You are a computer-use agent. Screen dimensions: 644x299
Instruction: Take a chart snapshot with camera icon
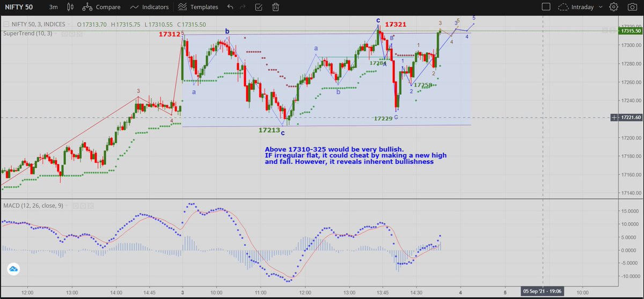point(631,7)
